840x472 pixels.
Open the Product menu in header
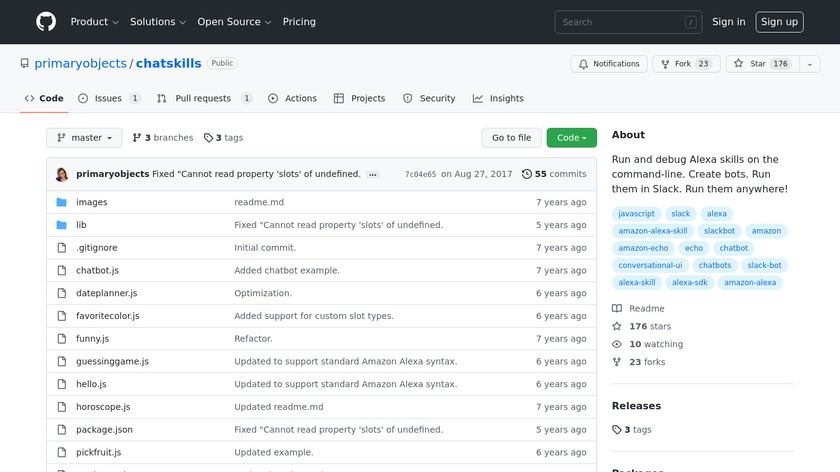tap(95, 22)
